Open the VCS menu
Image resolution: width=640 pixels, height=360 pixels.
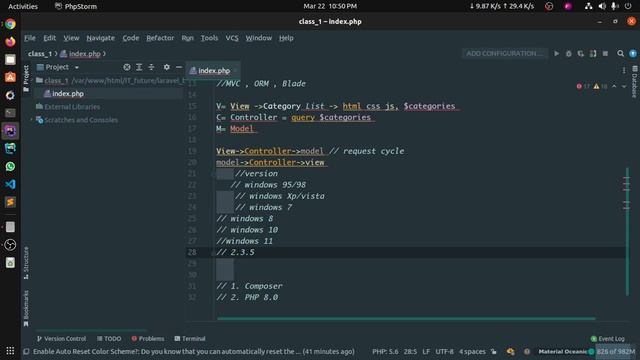coord(232,38)
